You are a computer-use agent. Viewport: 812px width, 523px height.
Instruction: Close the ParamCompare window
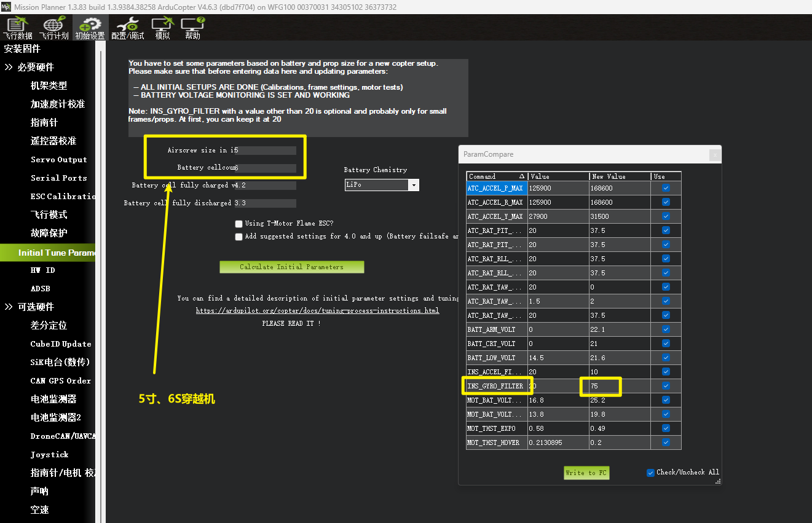tap(714, 155)
